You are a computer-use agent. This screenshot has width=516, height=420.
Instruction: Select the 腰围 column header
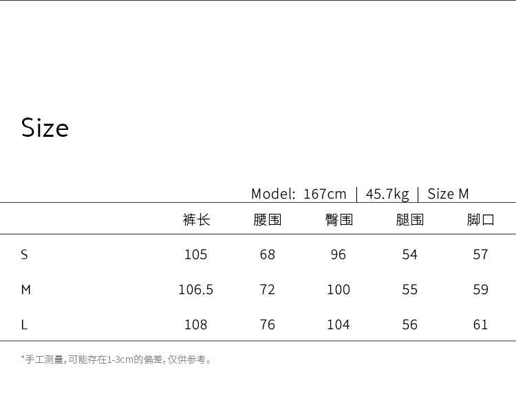(x=268, y=220)
